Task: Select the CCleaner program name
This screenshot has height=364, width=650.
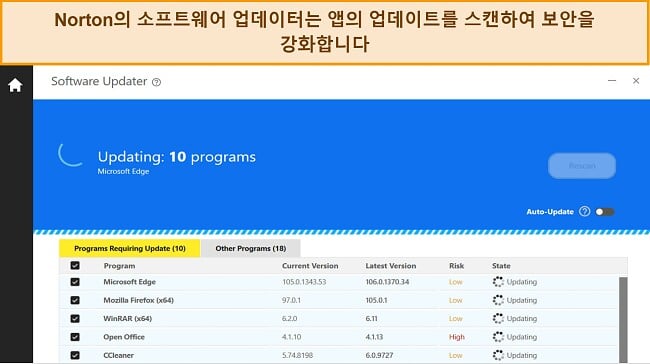Action: 119,355
